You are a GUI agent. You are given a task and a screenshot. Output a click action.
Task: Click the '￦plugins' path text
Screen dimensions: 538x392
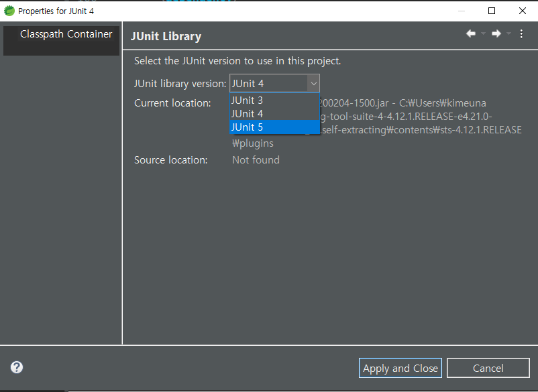(253, 143)
